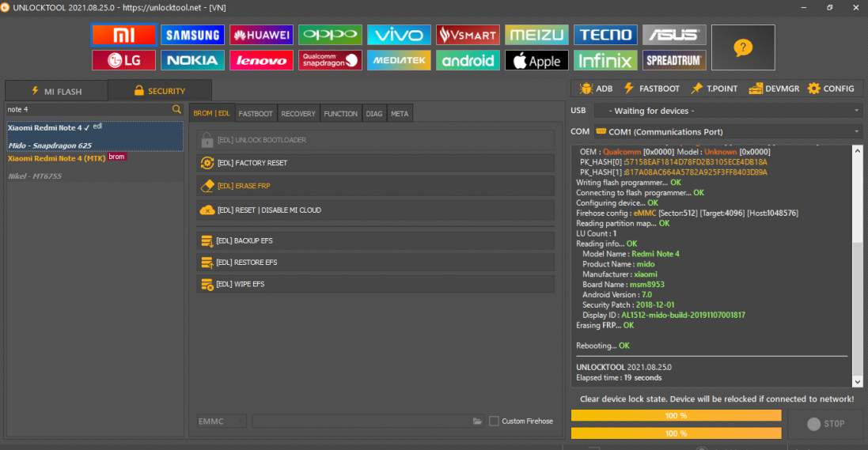This screenshot has height=450, width=868.
Task: Open the FUNCTION tab
Action: pos(340,113)
